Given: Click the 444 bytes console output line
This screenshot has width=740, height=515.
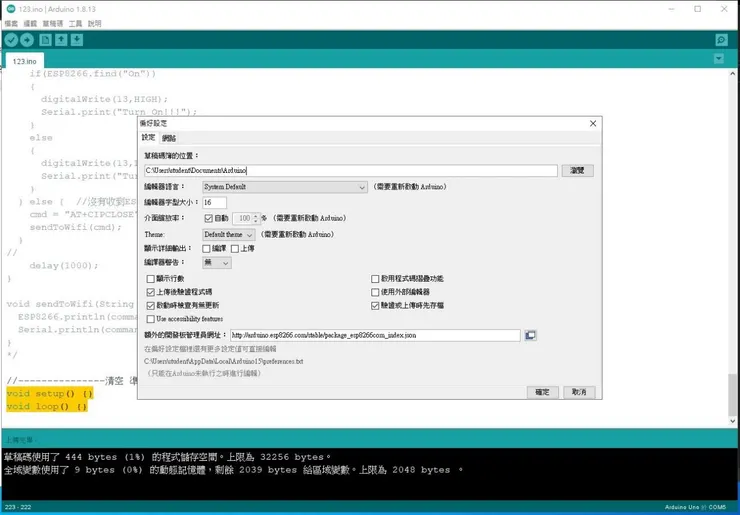Looking at the screenshot, I should [x=167, y=457].
